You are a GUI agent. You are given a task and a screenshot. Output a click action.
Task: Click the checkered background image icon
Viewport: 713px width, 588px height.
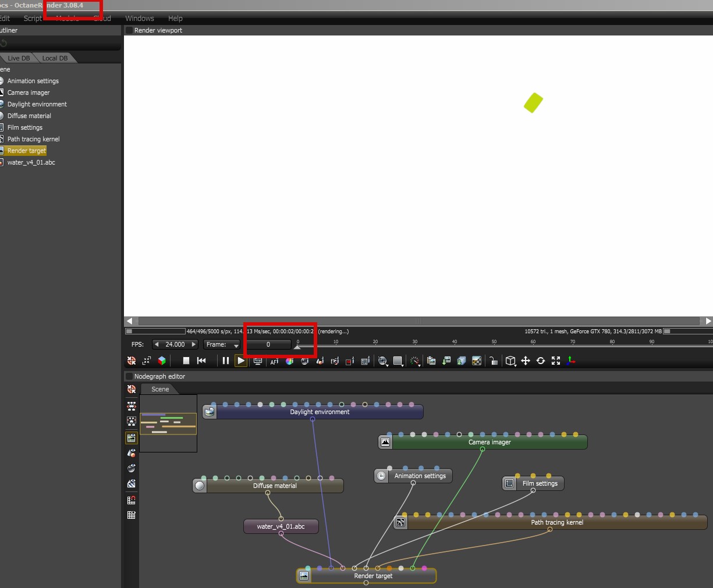point(477,361)
